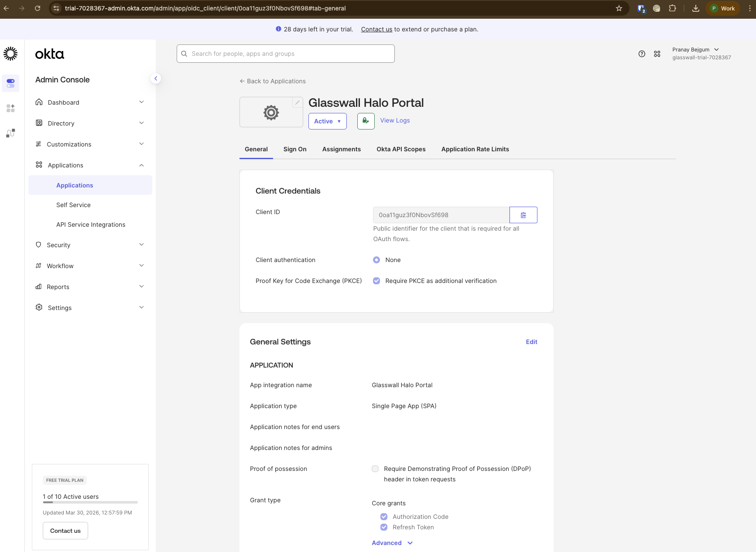Viewport: 756px width, 552px height.
Task: Toggle Require PKCE as additional verification
Action: click(x=376, y=281)
